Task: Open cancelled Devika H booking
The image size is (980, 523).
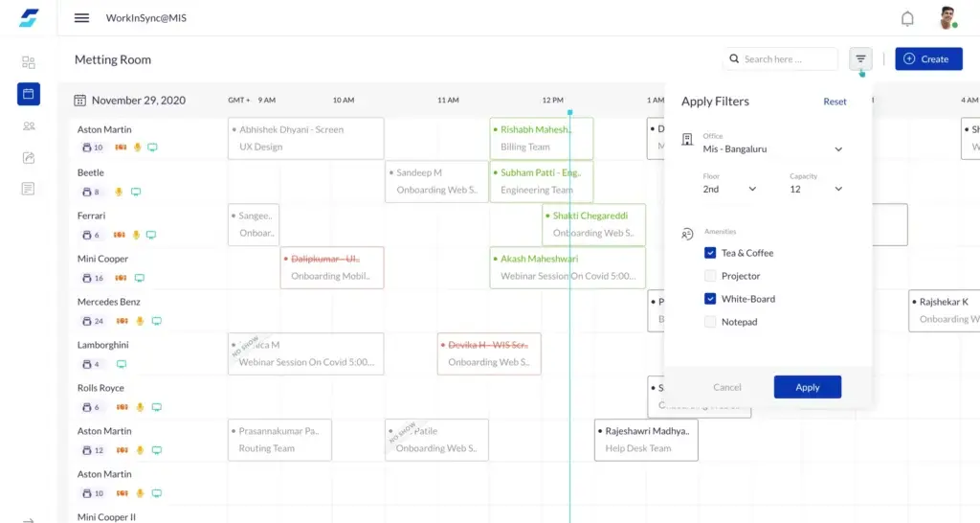Action: pyautogui.click(x=489, y=354)
